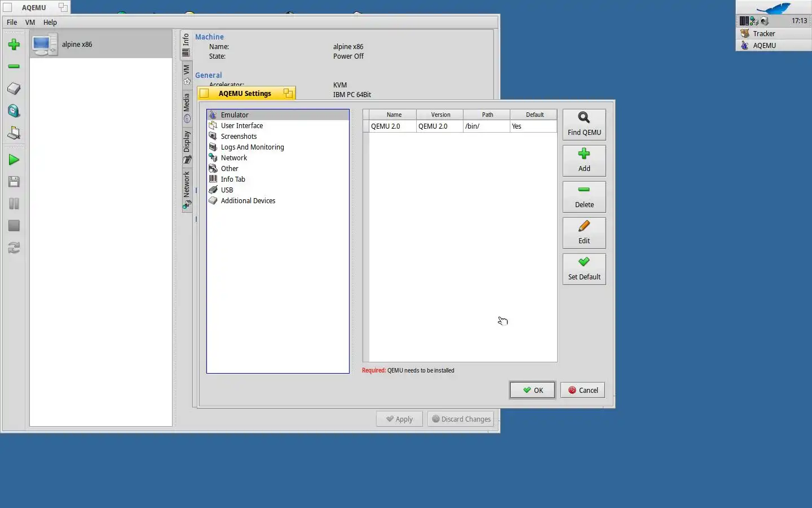This screenshot has height=508, width=812.
Task: Click the Edit emulator button
Action: pos(584,233)
